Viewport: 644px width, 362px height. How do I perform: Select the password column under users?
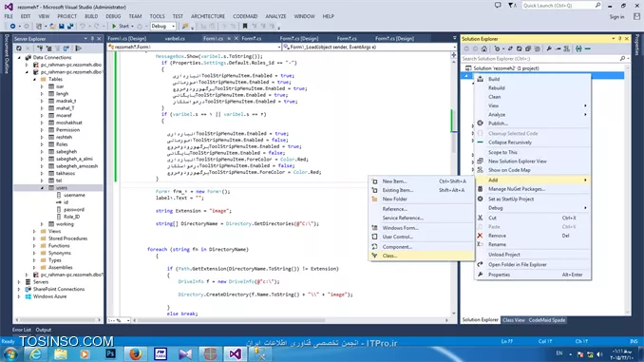coord(74,210)
